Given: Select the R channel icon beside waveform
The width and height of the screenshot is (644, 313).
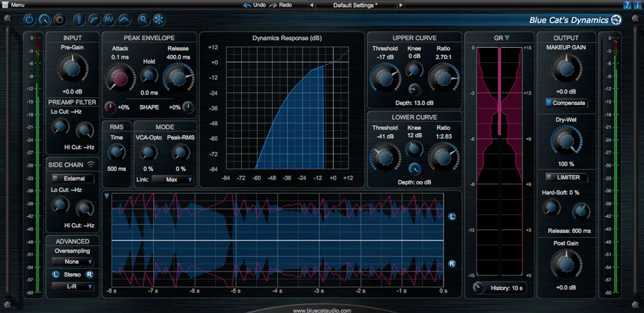Looking at the screenshot, I should (452, 264).
